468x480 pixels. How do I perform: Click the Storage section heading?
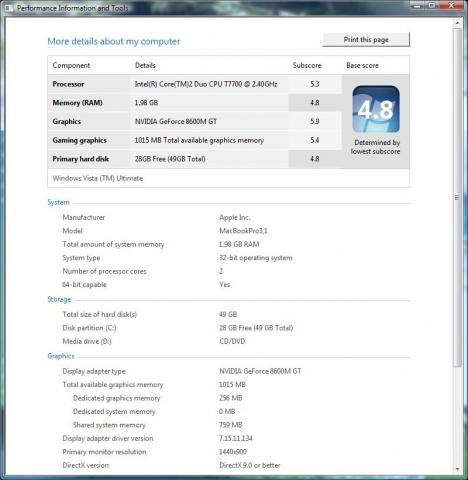[x=59, y=299]
